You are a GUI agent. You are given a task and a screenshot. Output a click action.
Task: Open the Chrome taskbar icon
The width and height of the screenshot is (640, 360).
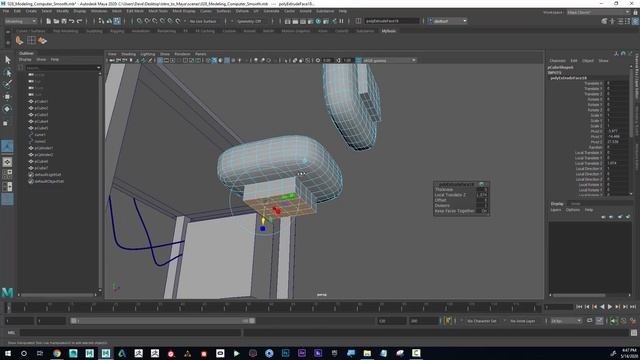tap(57, 353)
